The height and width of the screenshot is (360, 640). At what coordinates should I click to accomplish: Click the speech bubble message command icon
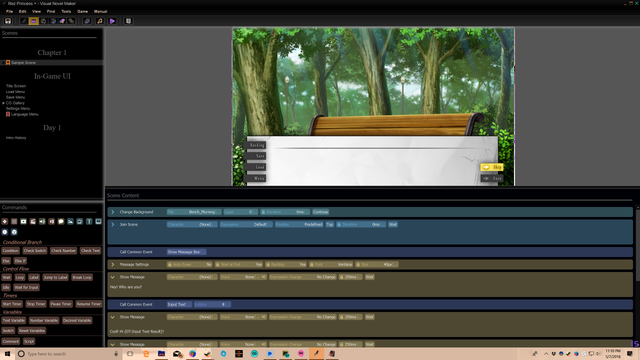pos(61,221)
